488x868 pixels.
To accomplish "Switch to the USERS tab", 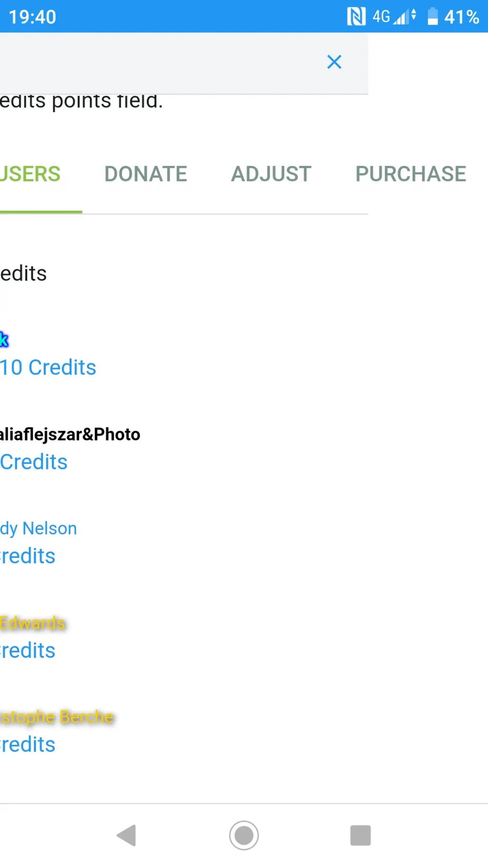I will 30,174.
